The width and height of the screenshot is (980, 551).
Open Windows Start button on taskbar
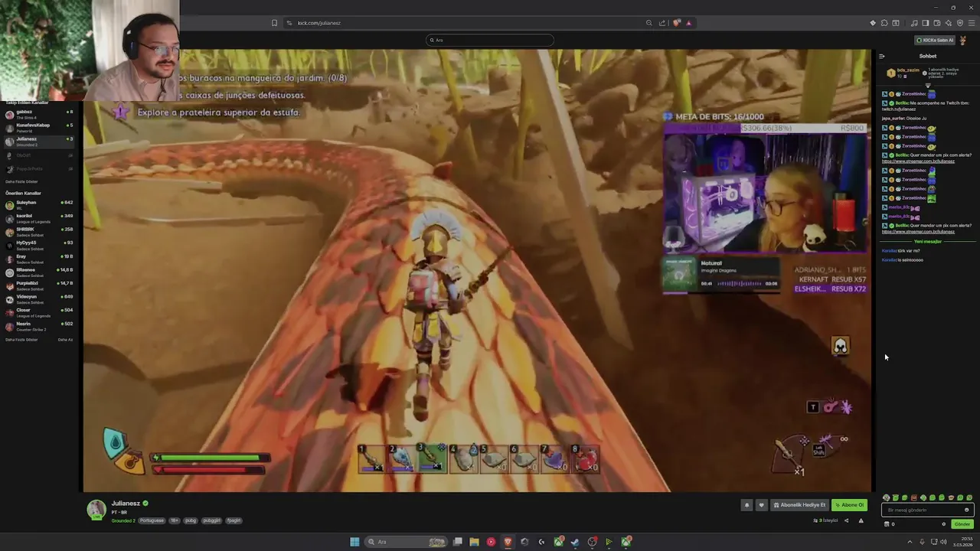(x=354, y=542)
